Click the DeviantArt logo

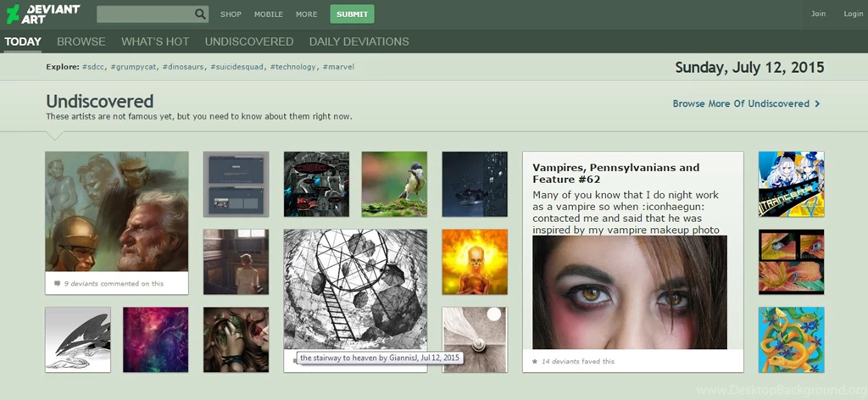tap(42, 14)
